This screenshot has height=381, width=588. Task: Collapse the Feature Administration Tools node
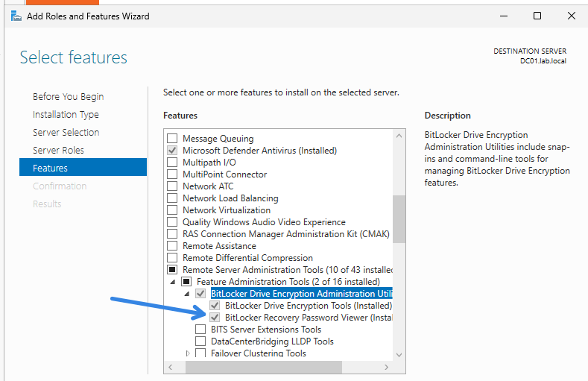[174, 282]
